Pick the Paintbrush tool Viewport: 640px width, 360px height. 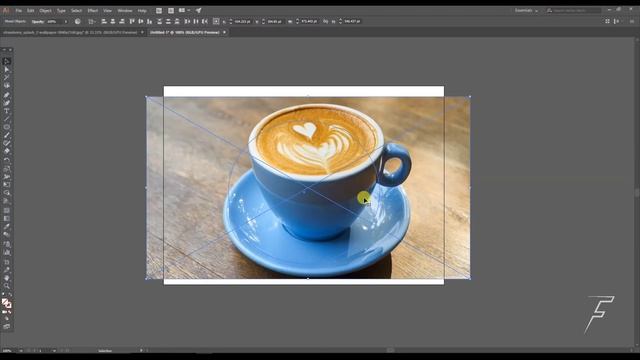point(7,135)
